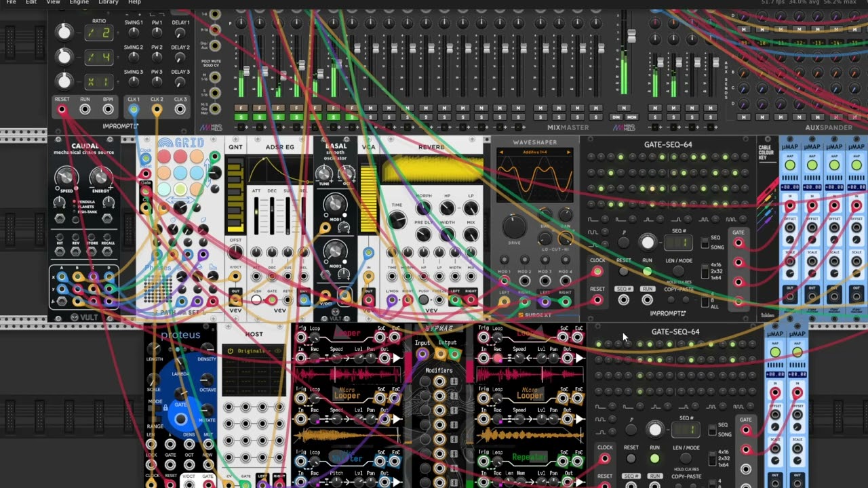Click the Reverb TIME knob
This screenshot has height=488, width=868.
397,219
